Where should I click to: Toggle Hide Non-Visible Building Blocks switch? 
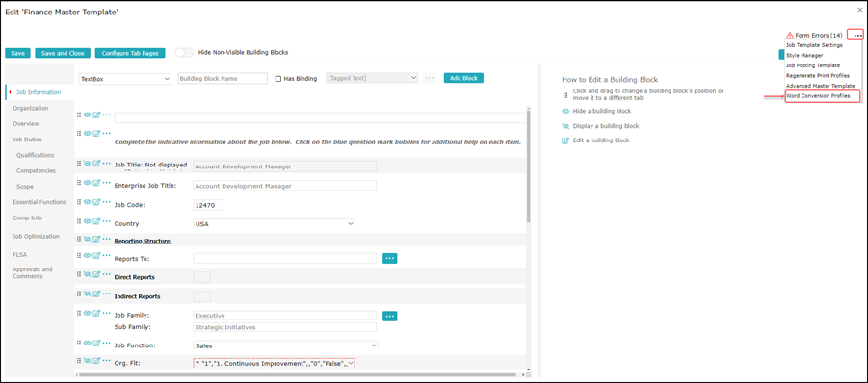click(184, 53)
